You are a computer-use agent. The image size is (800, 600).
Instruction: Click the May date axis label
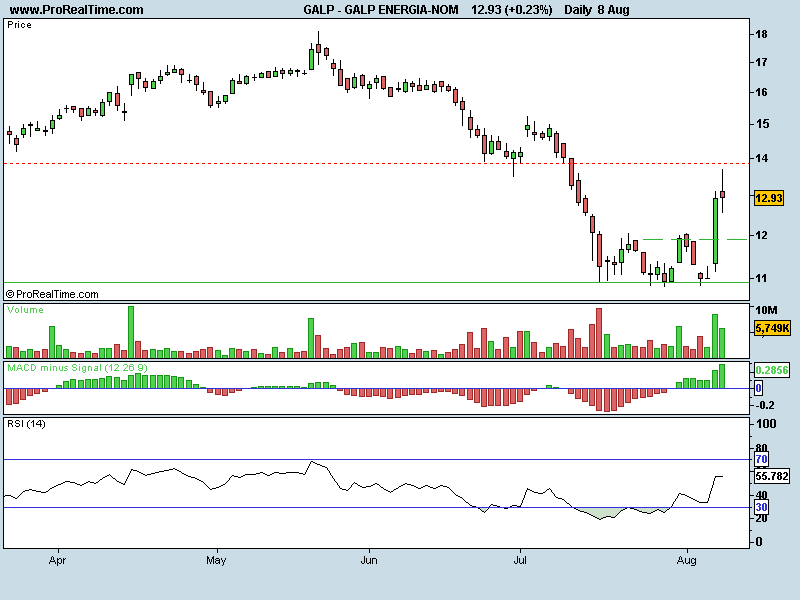[216, 560]
